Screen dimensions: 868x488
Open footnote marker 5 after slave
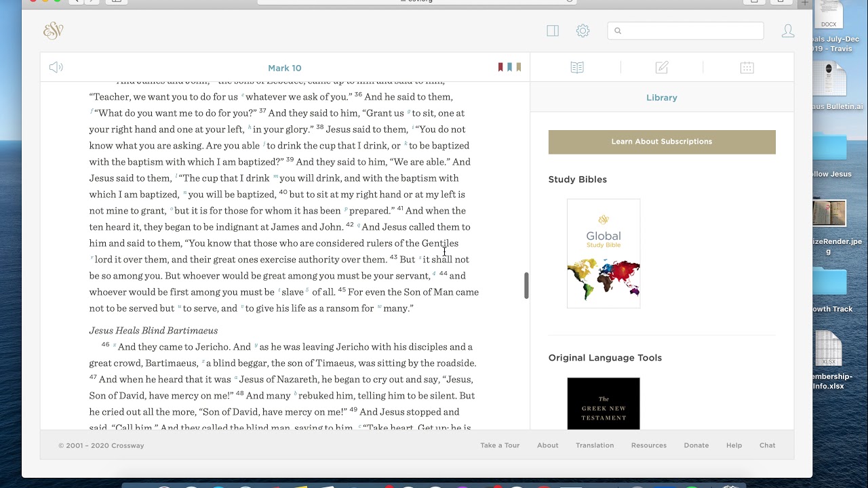307,290
